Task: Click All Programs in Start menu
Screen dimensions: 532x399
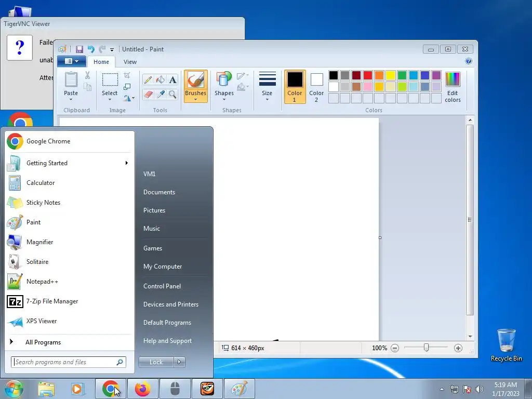Action: click(70, 342)
